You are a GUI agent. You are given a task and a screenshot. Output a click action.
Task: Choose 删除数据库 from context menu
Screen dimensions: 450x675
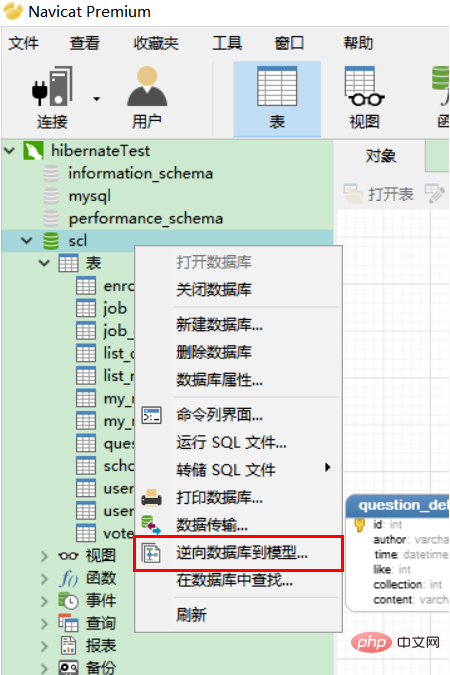(239, 353)
